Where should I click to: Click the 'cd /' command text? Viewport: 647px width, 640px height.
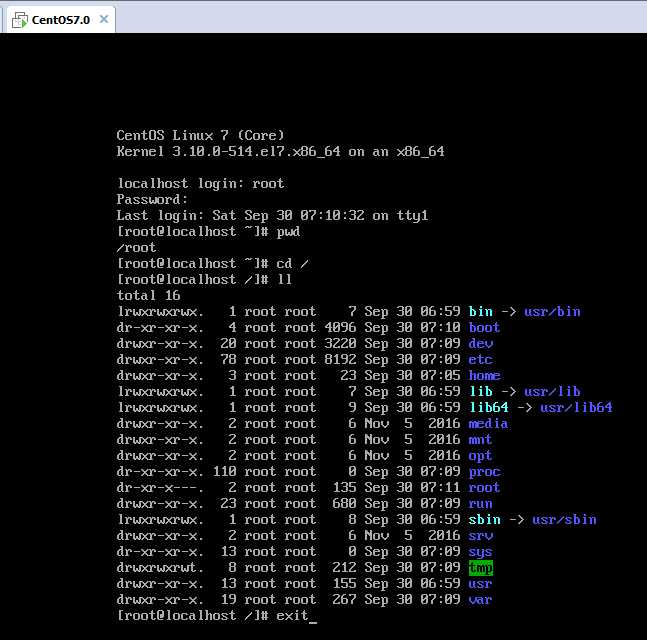(292, 263)
